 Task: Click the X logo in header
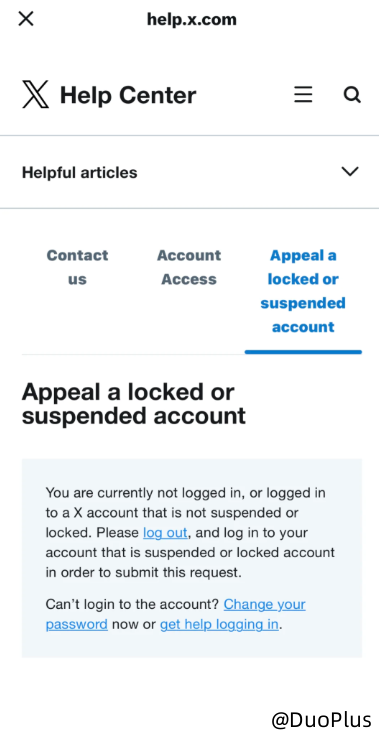click(x=35, y=94)
